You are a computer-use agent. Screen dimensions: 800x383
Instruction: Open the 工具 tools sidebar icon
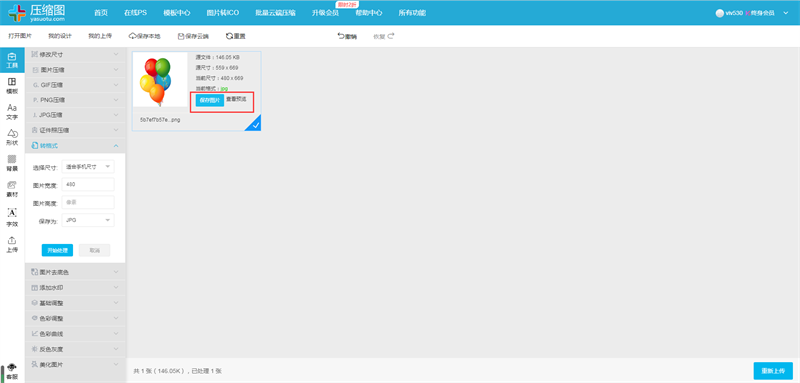tap(12, 60)
